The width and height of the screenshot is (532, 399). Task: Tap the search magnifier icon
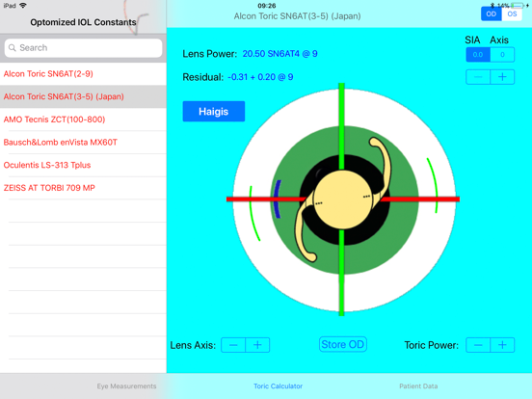point(13,48)
